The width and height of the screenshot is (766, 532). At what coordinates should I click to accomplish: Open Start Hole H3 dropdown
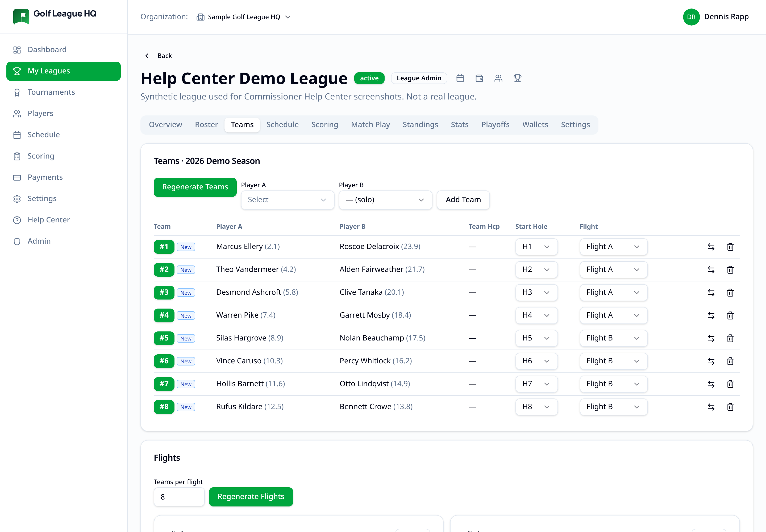pos(536,292)
